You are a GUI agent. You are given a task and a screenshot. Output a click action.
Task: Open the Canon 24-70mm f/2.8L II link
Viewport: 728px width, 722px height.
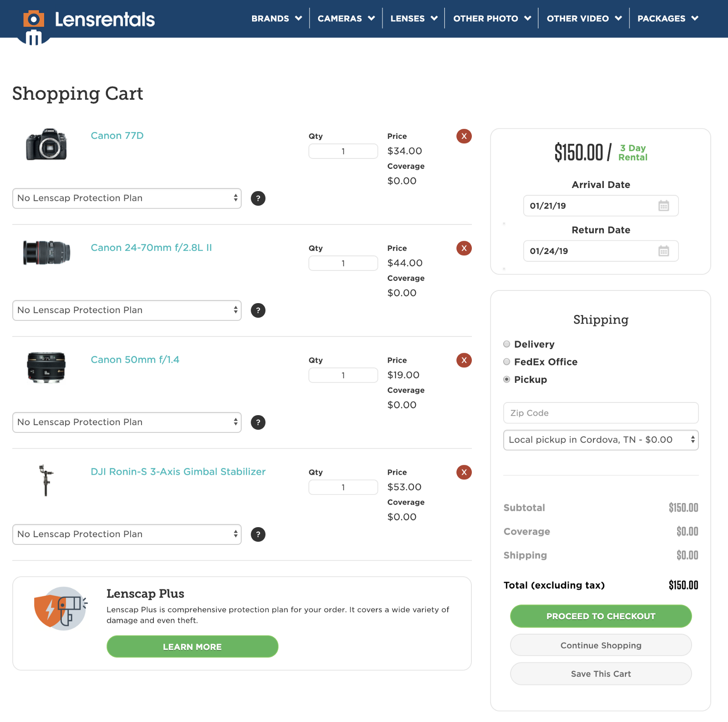pos(152,248)
